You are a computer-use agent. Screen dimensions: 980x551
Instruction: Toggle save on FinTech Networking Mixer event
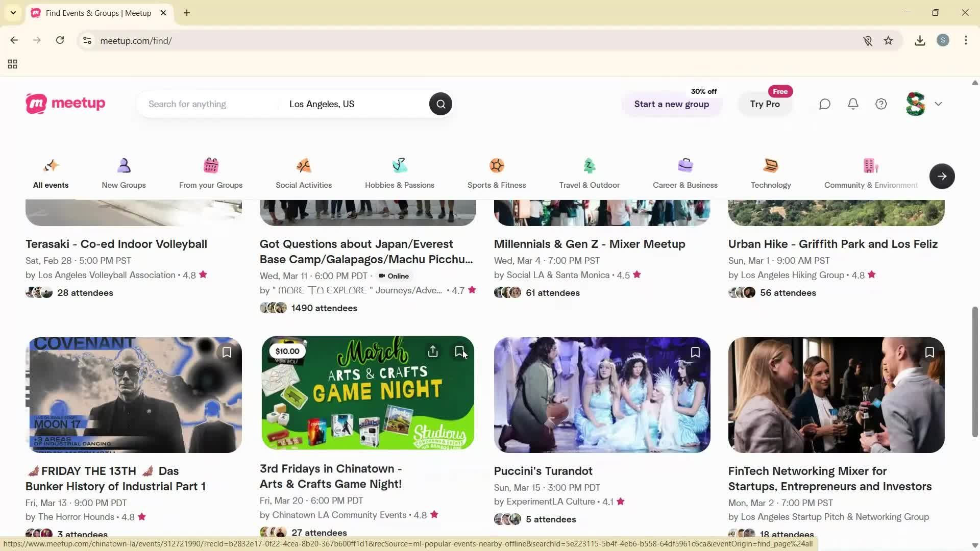[929, 353]
